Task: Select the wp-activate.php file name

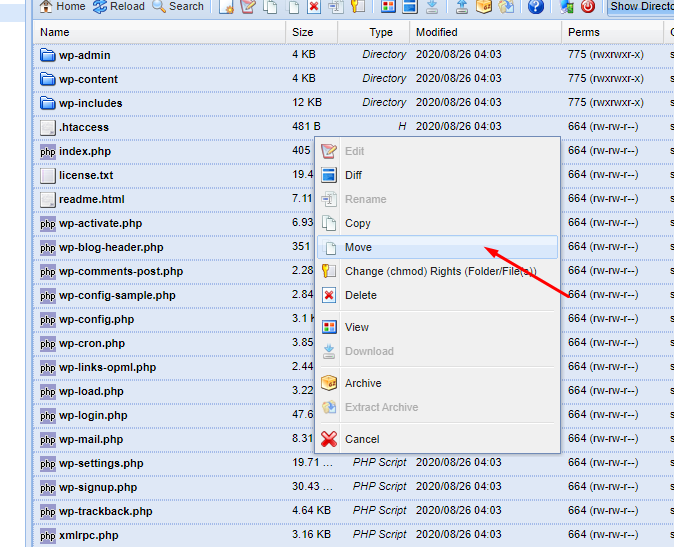Action: click(x=101, y=223)
